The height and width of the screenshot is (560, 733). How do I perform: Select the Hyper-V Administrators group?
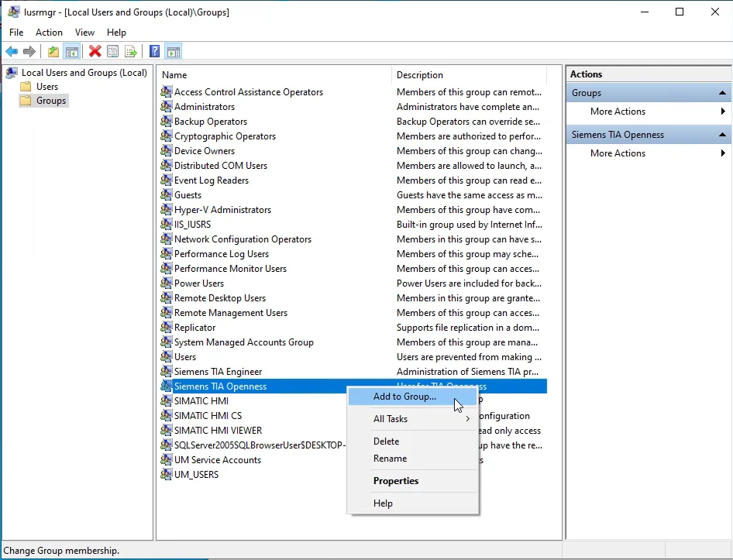click(x=222, y=209)
